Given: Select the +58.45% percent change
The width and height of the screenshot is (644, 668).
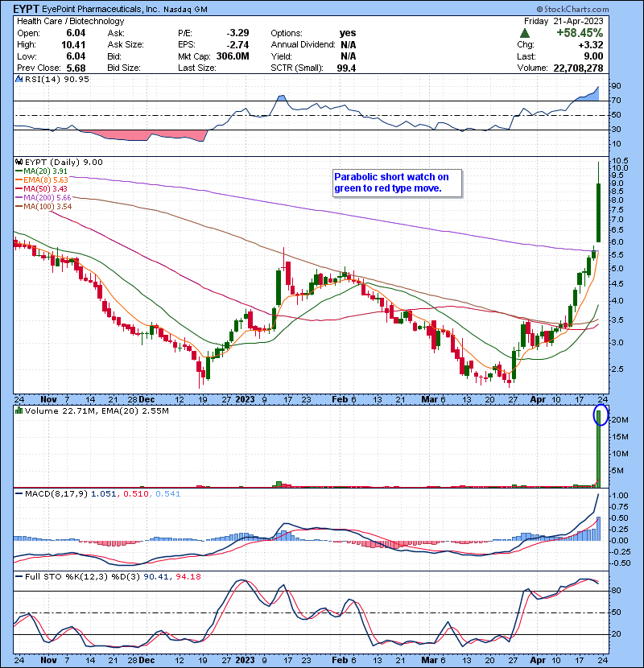Looking at the screenshot, I should (x=580, y=33).
